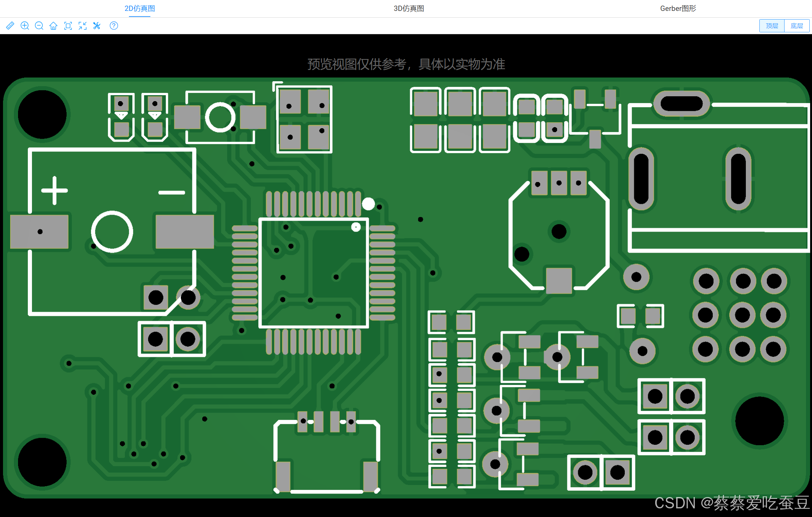Screen dimensions: 812x517
Task: Open the 2D仿真图 tab
Action: tap(139, 8)
